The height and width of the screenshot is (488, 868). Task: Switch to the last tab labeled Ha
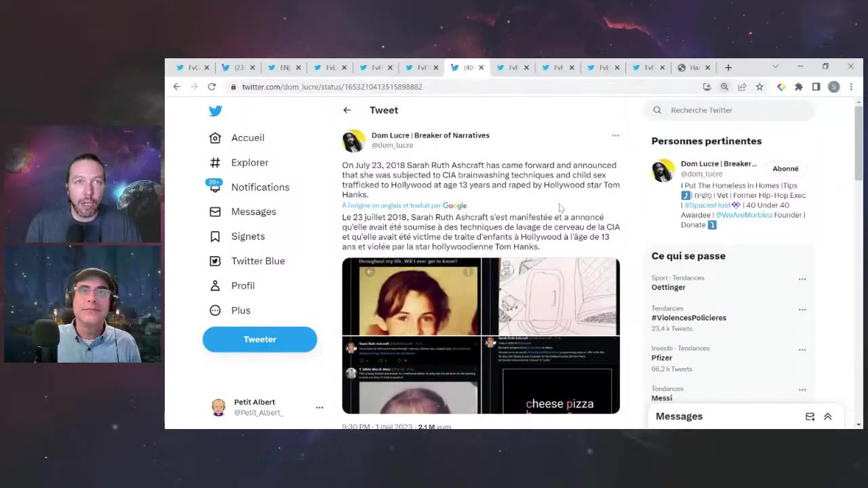coord(695,68)
